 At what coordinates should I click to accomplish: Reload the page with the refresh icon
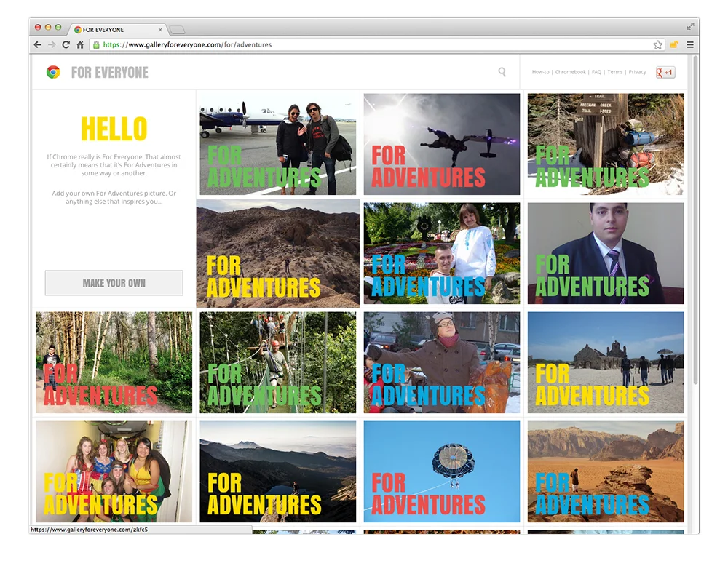[x=66, y=44]
